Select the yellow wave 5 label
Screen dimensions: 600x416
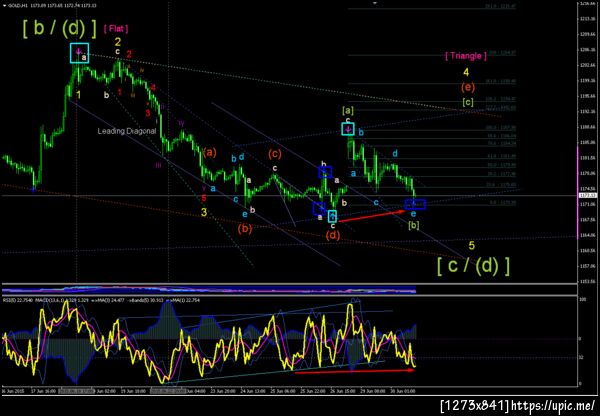(472, 245)
